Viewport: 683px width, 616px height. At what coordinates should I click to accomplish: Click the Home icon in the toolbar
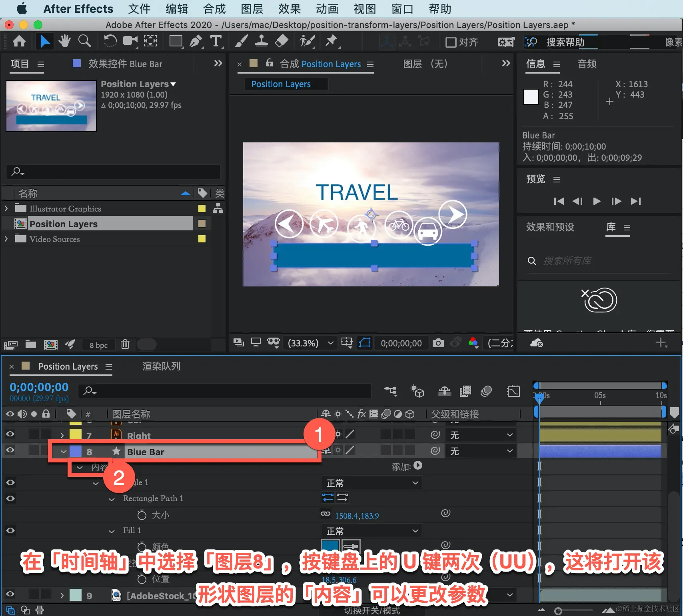coord(19,41)
